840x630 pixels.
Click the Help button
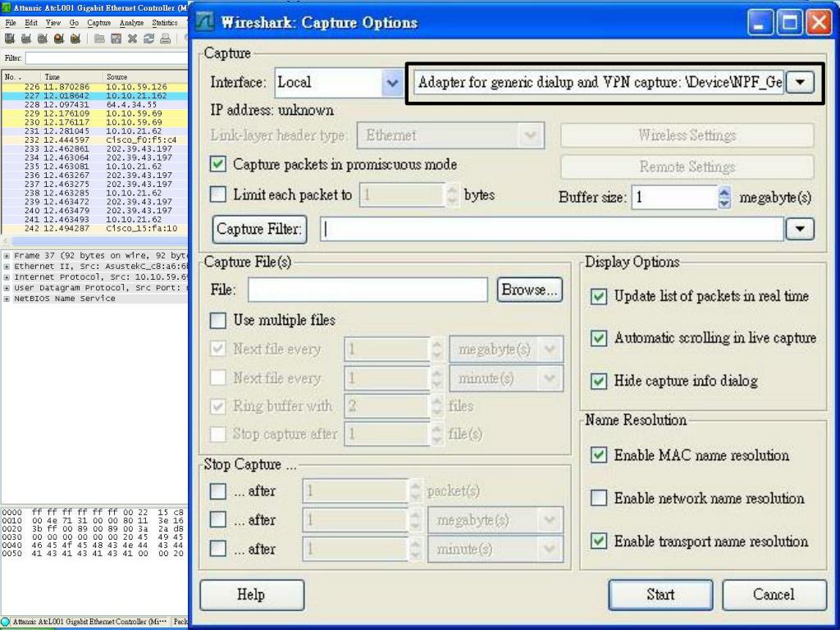coord(252,595)
